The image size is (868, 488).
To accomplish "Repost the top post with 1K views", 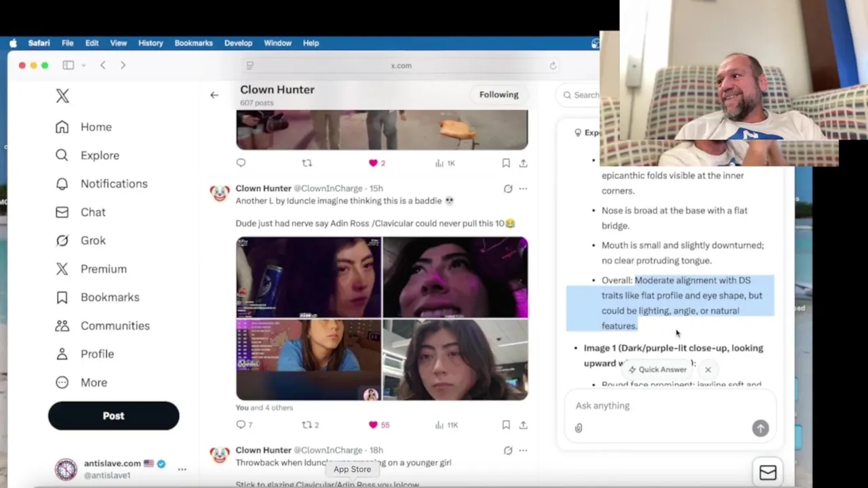I will click(307, 163).
